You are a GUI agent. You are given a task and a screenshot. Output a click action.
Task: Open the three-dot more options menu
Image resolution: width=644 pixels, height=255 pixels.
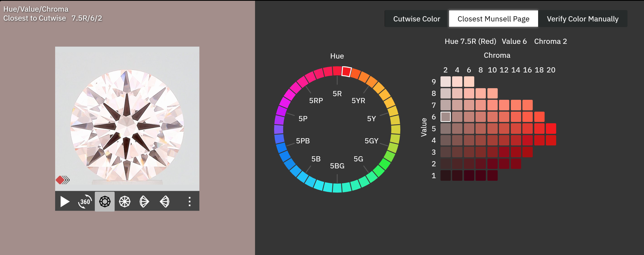point(190,202)
